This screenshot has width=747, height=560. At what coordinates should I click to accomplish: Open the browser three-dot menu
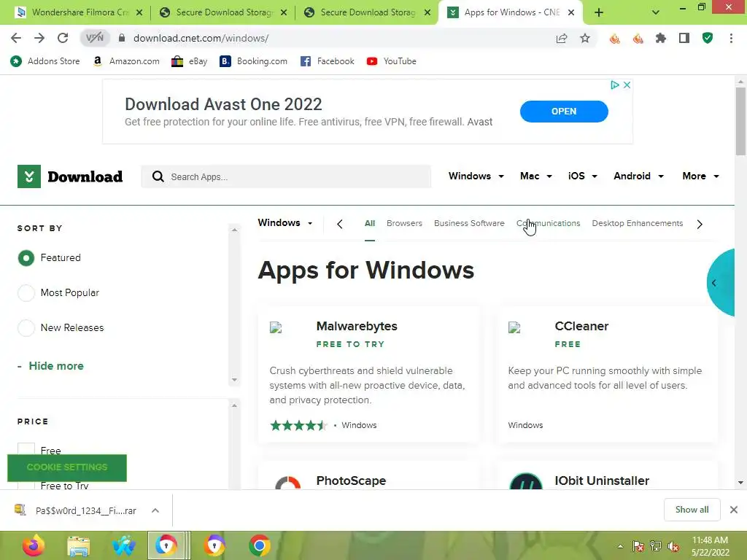point(731,38)
